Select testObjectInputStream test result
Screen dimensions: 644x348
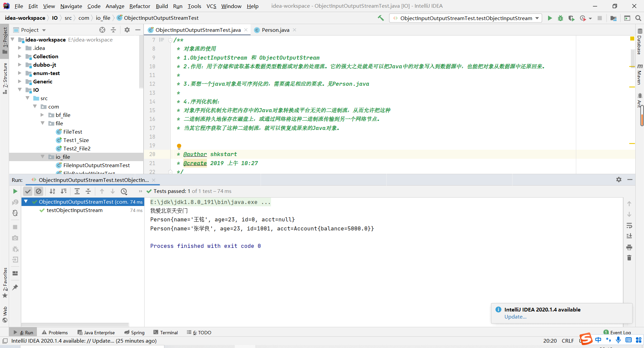tap(74, 210)
